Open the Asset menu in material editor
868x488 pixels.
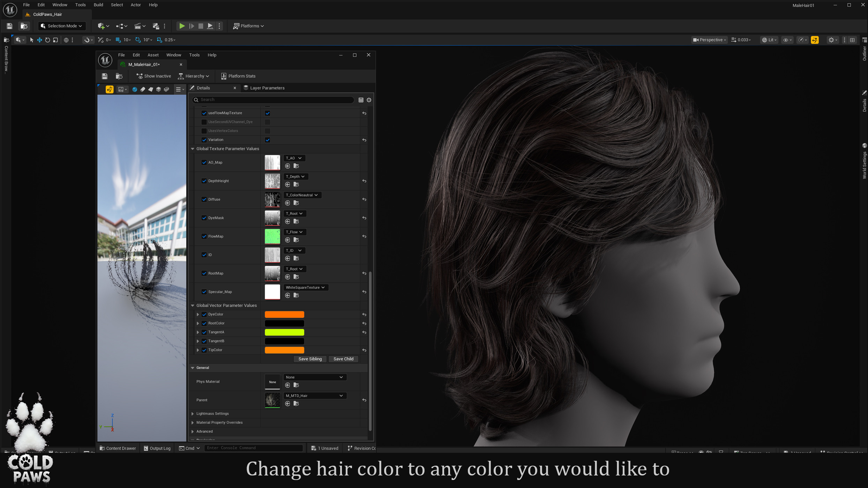click(153, 55)
